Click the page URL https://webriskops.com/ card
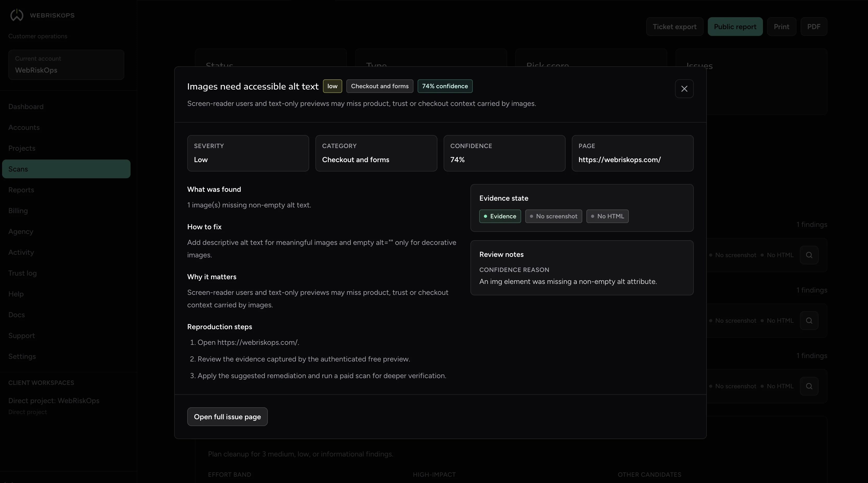 coord(632,153)
